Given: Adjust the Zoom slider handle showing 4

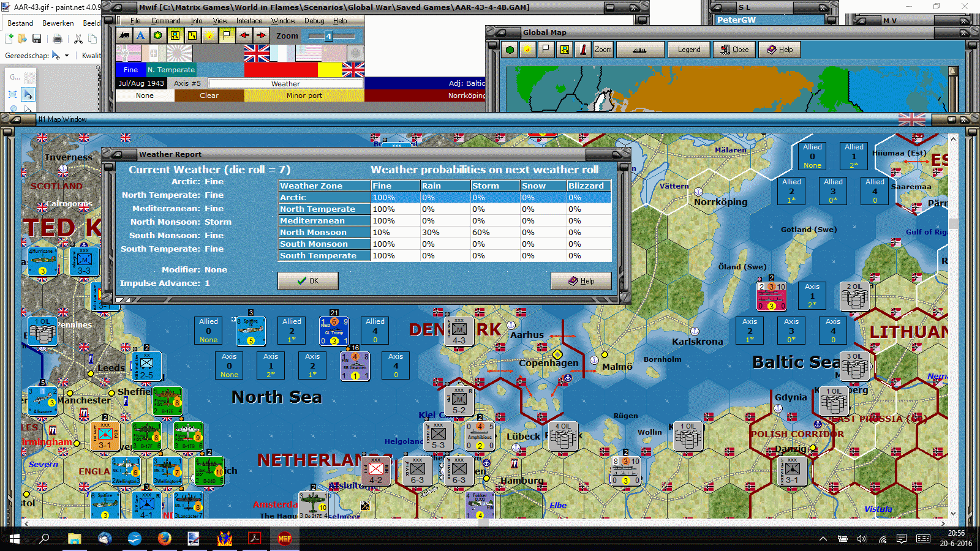Looking at the screenshot, I should [328, 36].
